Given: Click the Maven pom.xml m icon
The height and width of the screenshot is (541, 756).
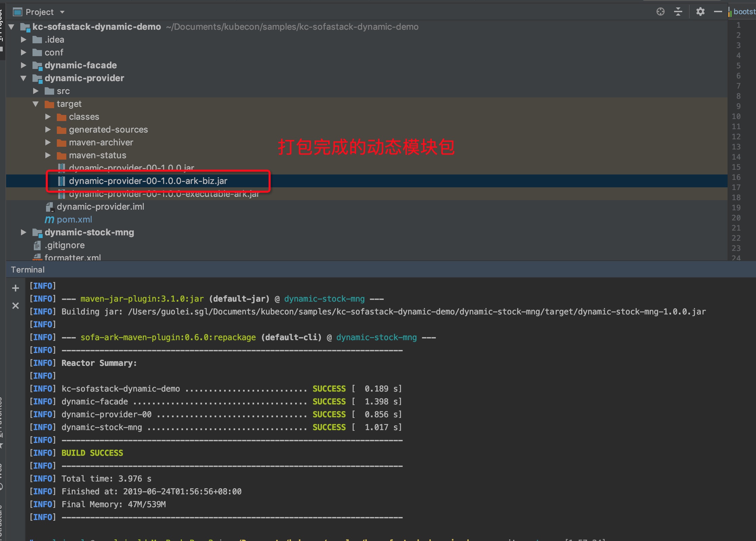Looking at the screenshot, I should tap(49, 219).
